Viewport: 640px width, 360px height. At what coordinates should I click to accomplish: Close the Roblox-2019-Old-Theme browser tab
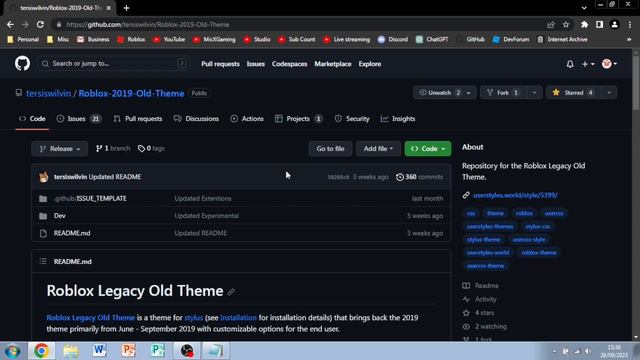tap(109, 8)
